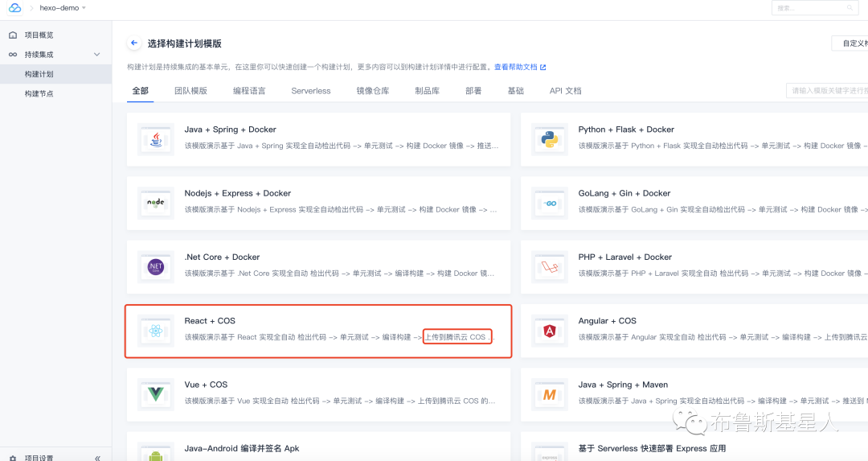Open the 查看帮助文档 link

pos(515,67)
